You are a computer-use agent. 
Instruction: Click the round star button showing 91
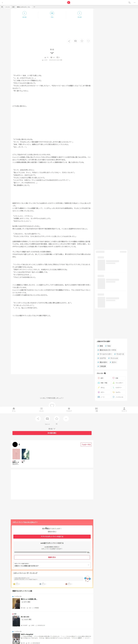coord(57,419)
